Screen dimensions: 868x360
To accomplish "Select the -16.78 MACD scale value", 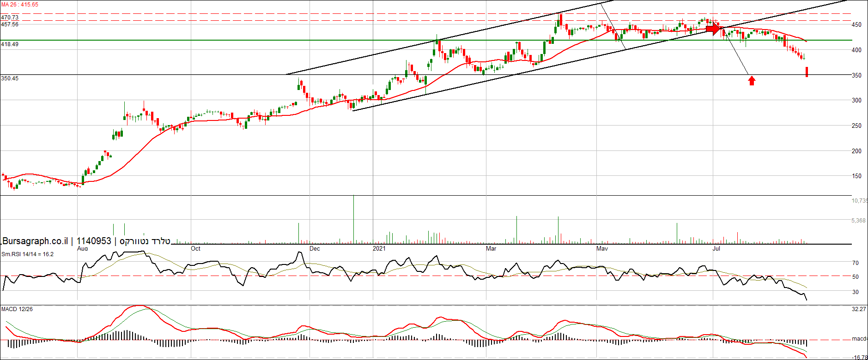I will pyautogui.click(x=859, y=357).
